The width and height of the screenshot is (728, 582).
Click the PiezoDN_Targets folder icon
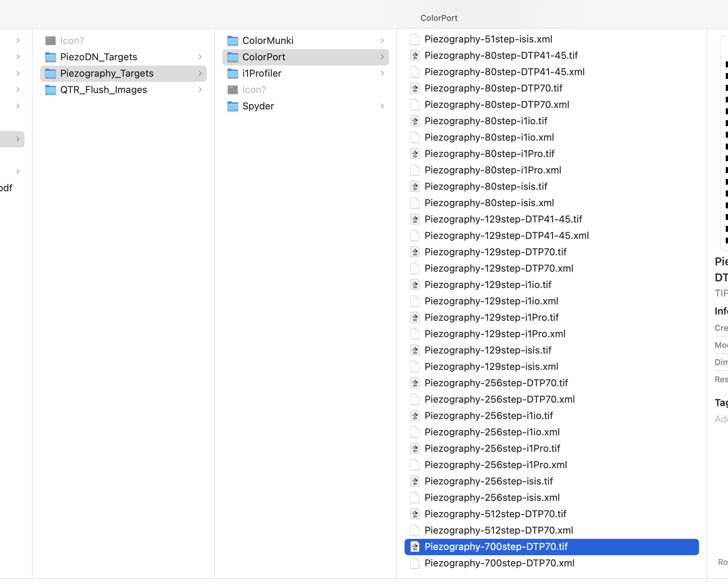[50, 57]
